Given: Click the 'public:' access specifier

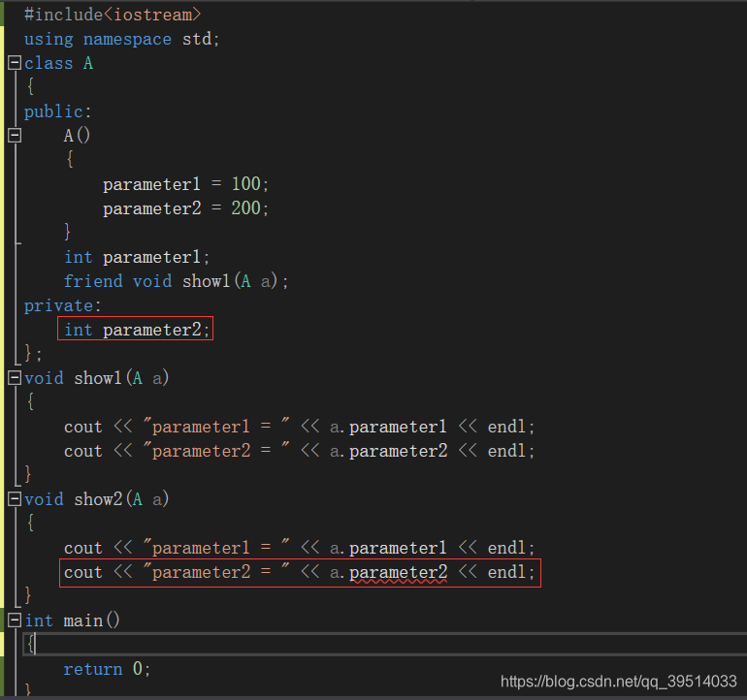Looking at the screenshot, I should coord(57,111).
